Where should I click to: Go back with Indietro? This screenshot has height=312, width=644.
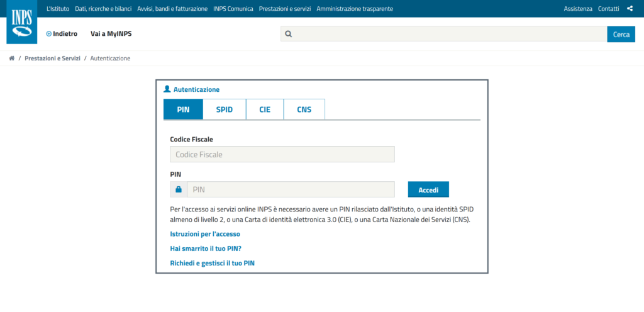(62, 34)
